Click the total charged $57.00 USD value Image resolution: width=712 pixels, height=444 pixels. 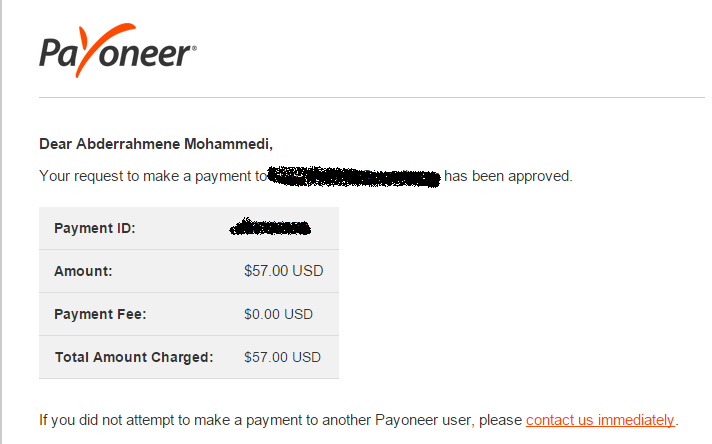[282, 357]
